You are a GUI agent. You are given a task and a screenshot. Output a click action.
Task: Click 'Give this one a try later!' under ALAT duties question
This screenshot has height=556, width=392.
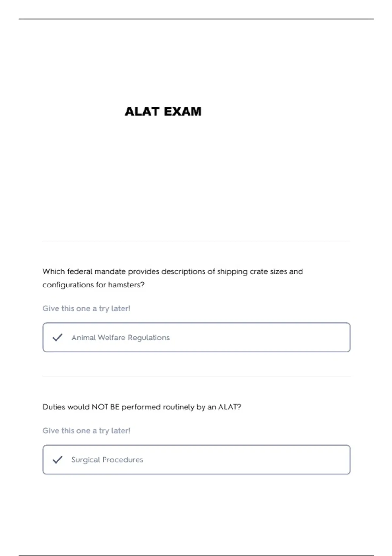[87, 431]
